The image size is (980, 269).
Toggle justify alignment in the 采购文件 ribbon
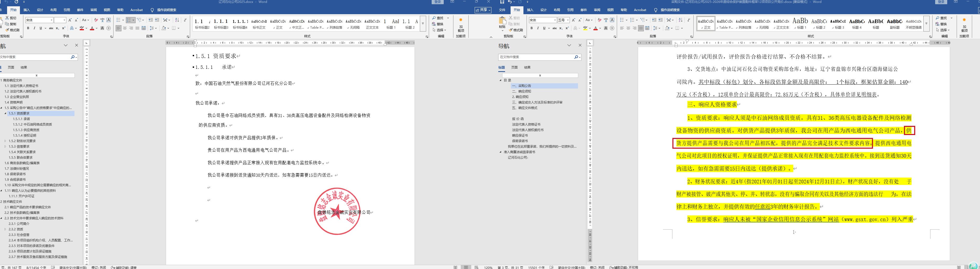tap(641, 28)
